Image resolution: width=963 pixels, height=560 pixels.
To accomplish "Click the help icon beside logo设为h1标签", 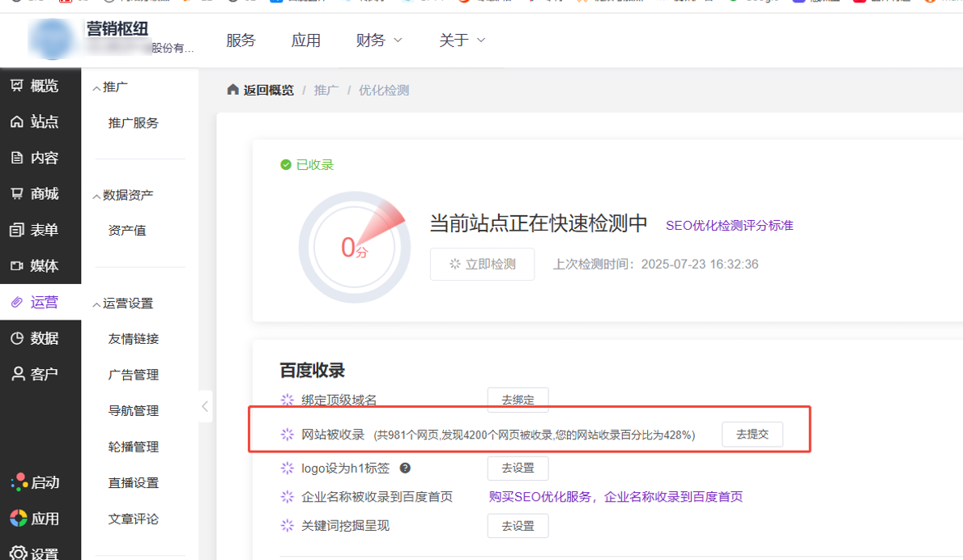I will tap(405, 468).
